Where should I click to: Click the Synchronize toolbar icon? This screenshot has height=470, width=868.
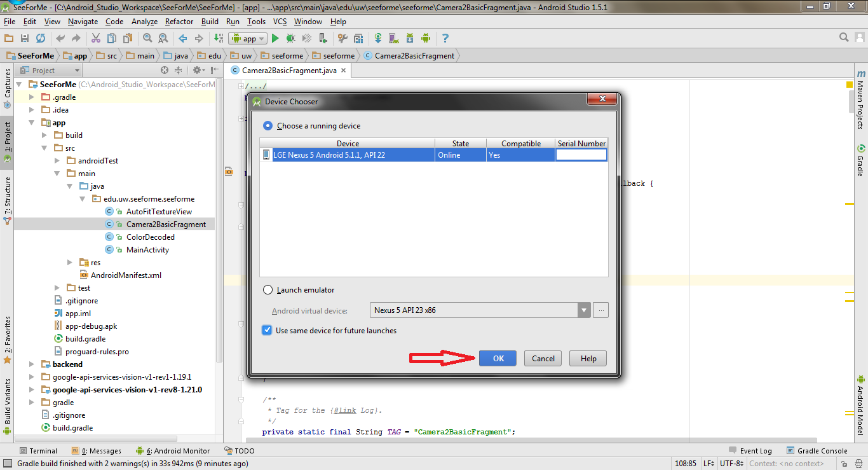pos(40,38)
